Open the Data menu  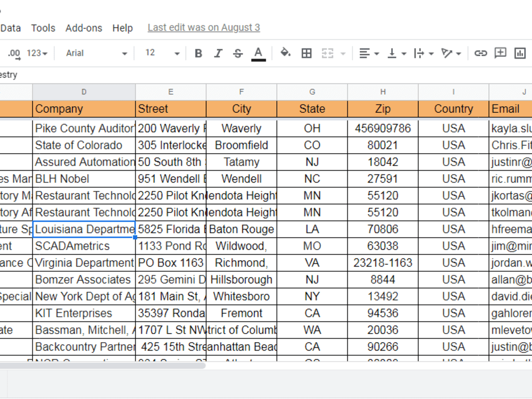pyautogui.click(x=11, y=28)
